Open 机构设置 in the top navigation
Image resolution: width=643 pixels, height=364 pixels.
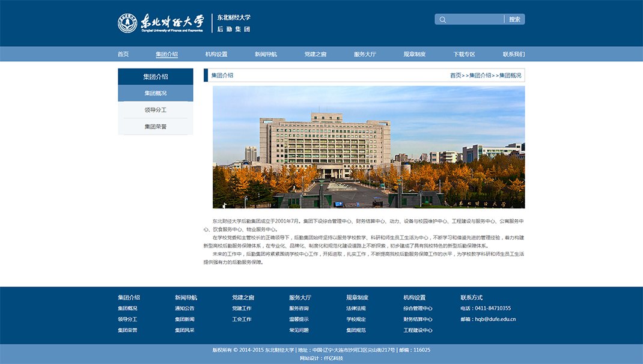216,54
